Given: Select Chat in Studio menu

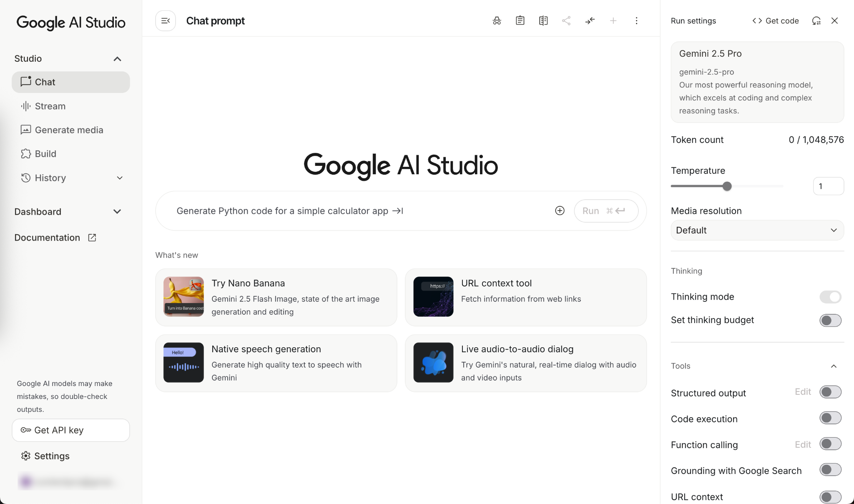Looking at the screenshot, I should (x=71, y=82).
